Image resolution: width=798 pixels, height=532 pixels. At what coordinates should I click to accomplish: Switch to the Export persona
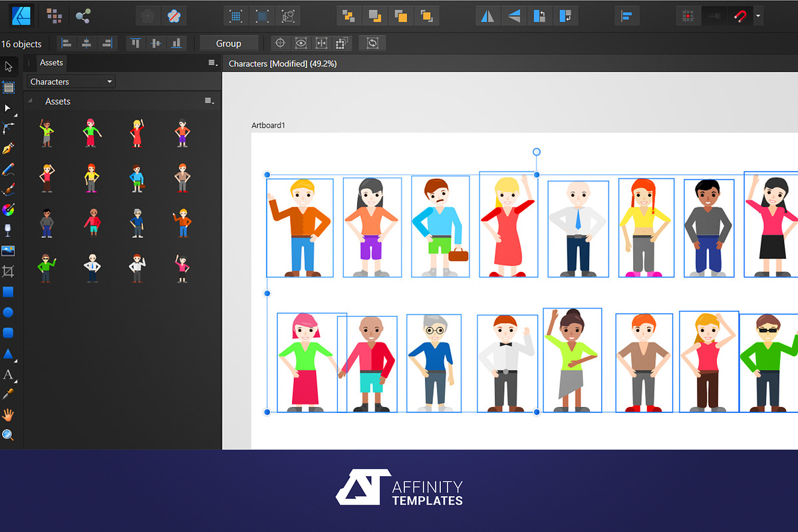(x=83, y=15)
